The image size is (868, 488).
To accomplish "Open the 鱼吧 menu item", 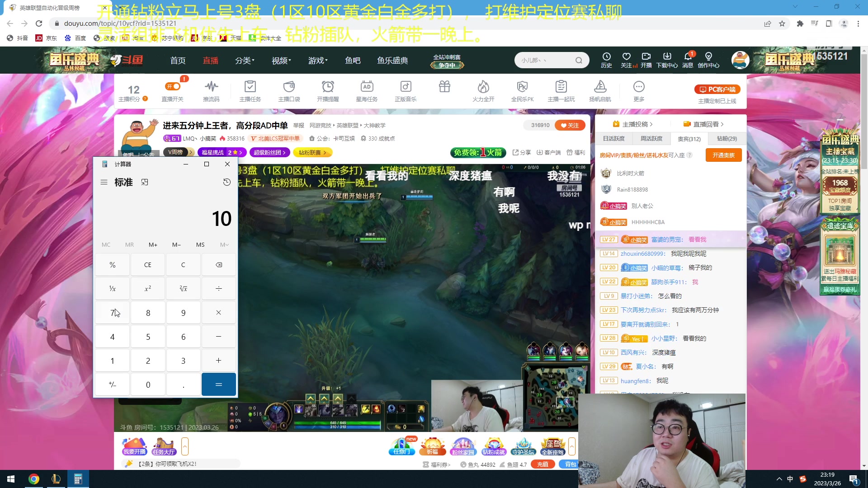I will click(x=353, y=61).
